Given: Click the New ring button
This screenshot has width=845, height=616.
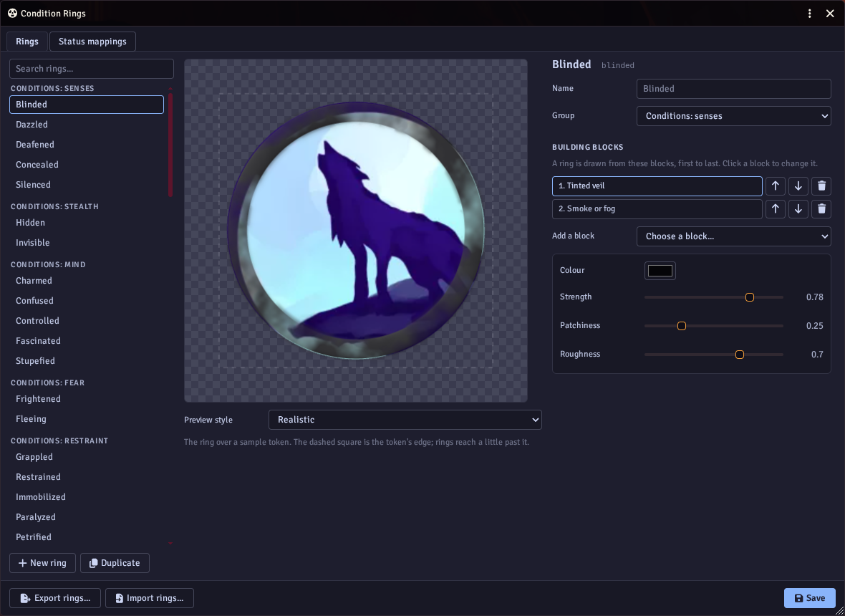Looking at the screenshot, I should coord(42,563).
